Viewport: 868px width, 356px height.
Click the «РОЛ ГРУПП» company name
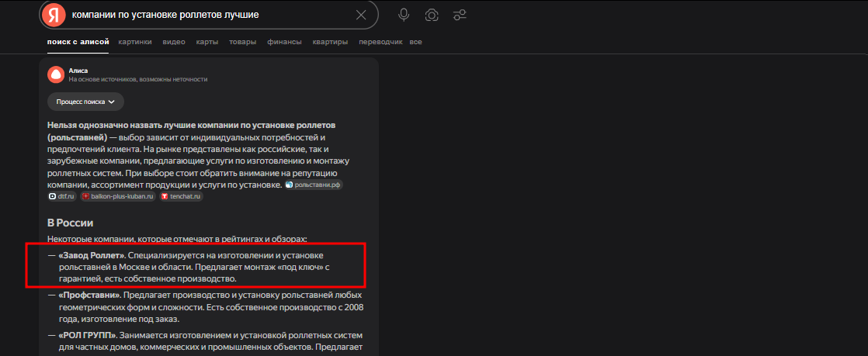88,336
